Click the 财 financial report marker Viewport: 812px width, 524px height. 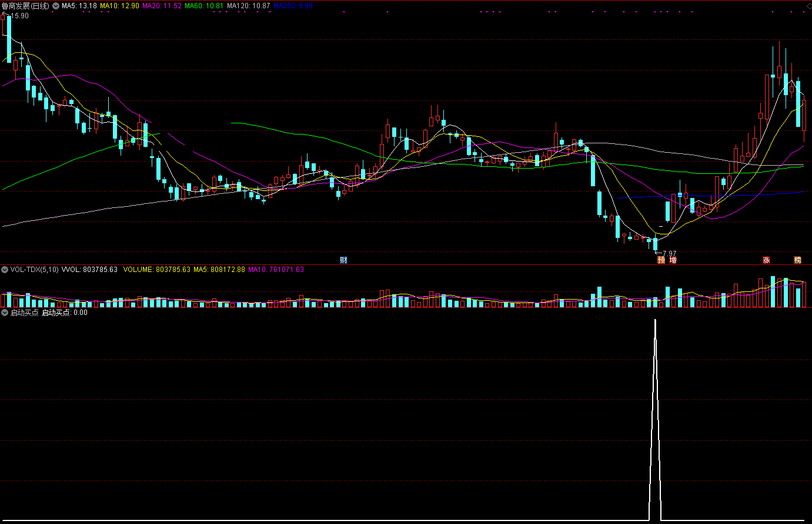[343, 260]
